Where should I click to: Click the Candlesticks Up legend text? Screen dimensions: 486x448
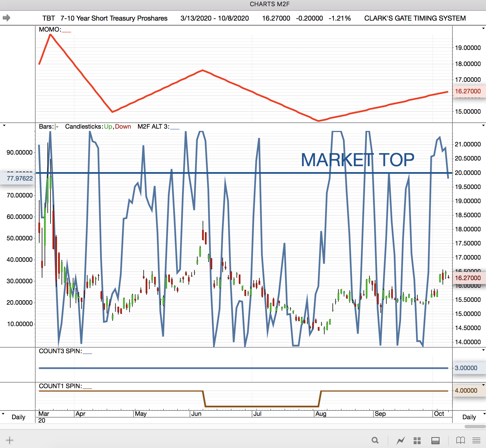coord(108,127)
